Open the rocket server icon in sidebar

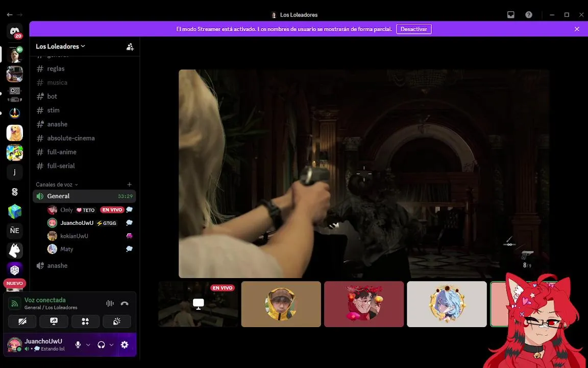15,113
